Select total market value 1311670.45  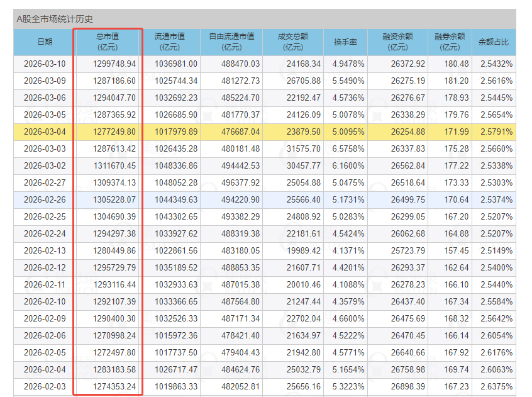[114, 165]
